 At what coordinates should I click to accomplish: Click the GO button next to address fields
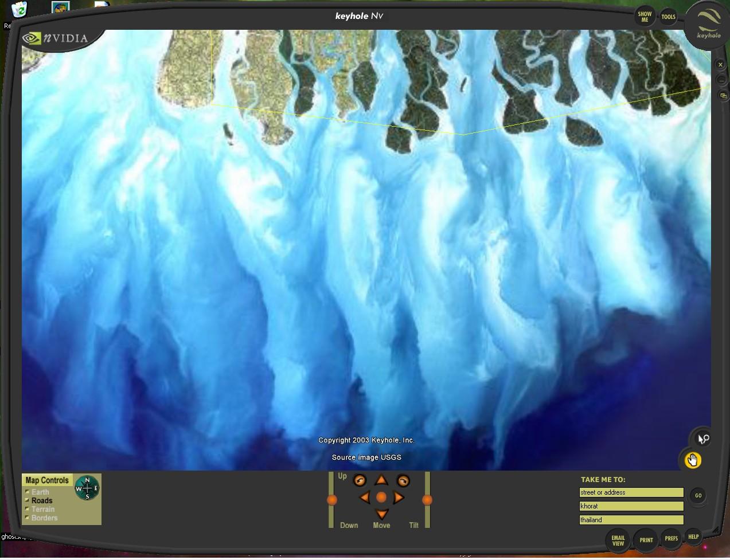(698, 496)
